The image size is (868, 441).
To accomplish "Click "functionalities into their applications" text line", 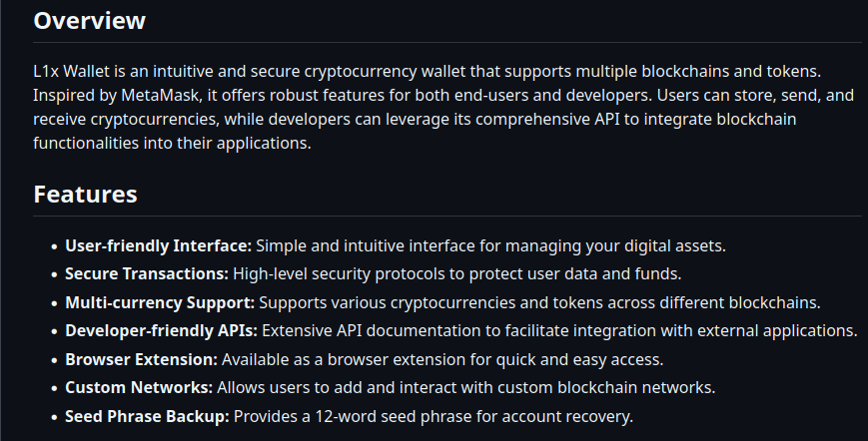I will click(172, 143).
